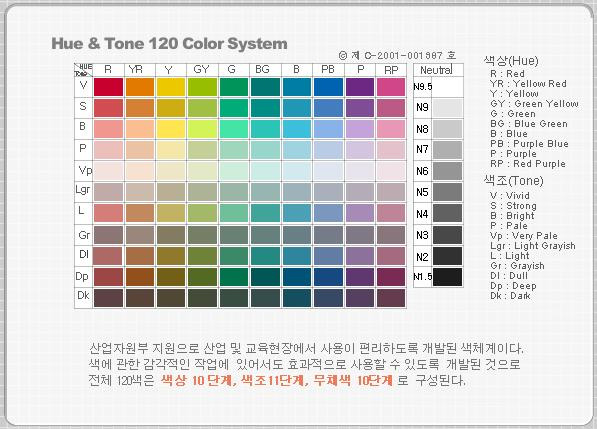Click the Dk tone row label
Image resolution: width=597 pixels, height=429 pixels.
click(x=83, y=295)
